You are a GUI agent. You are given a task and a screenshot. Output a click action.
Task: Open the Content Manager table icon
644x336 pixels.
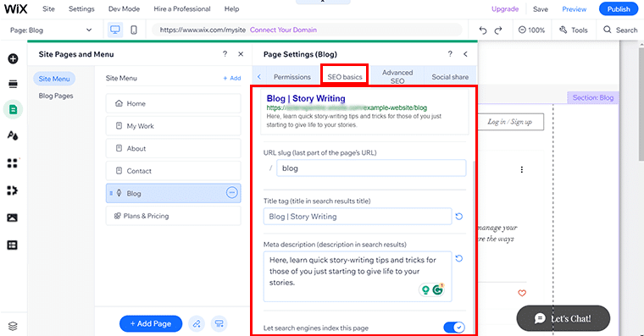[13, 245]
